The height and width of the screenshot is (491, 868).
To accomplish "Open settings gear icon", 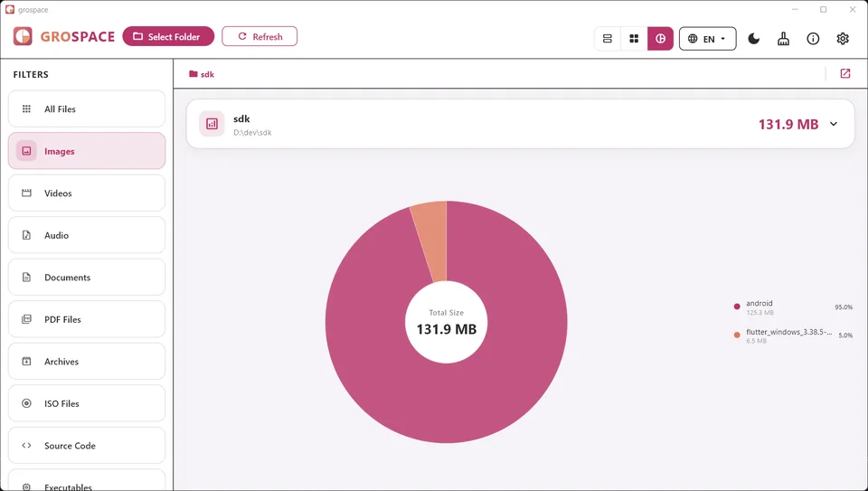I will [843, 39].
